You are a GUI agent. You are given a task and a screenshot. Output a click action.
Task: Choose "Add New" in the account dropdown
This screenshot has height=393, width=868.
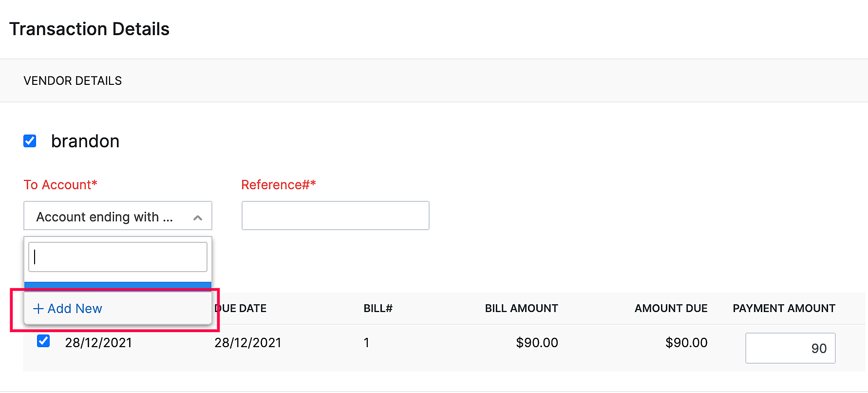click(x=75, y=309)
